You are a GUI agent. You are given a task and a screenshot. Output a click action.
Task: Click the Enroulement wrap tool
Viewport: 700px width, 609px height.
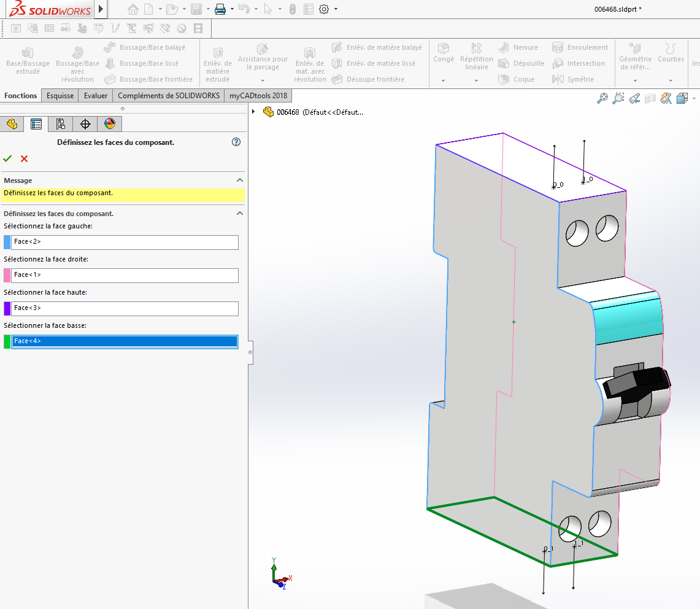(x=580, y=47)
